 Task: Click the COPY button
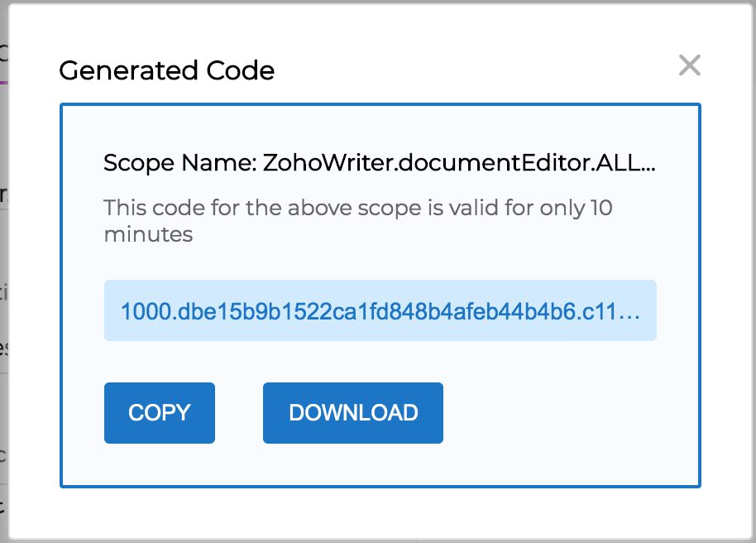point(160,413)
